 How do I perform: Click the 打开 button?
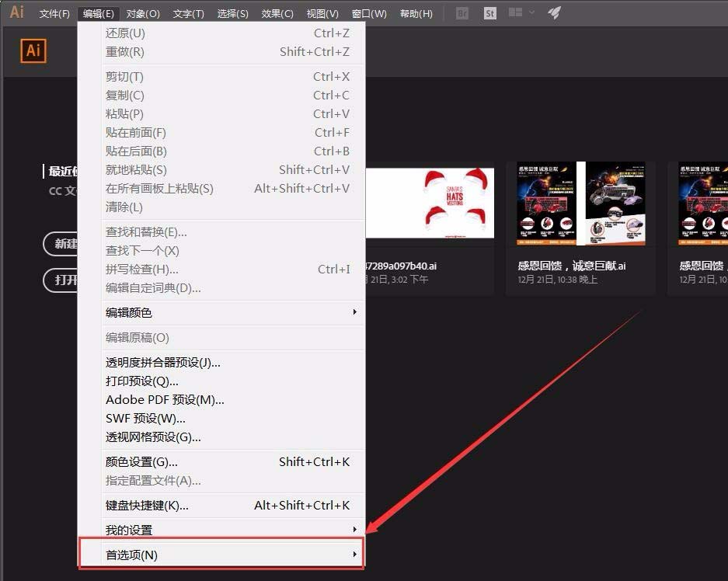point(61,280)
